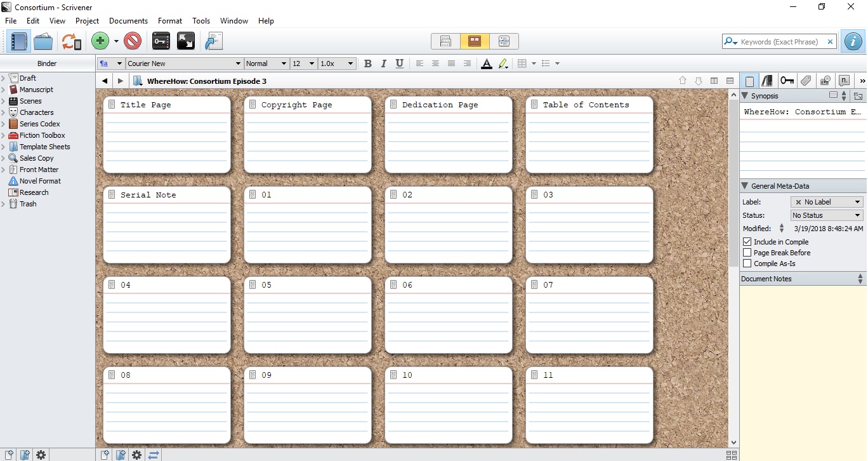
Task: Open the Snapshots inspector pane
Action: (x=825, y=81)
